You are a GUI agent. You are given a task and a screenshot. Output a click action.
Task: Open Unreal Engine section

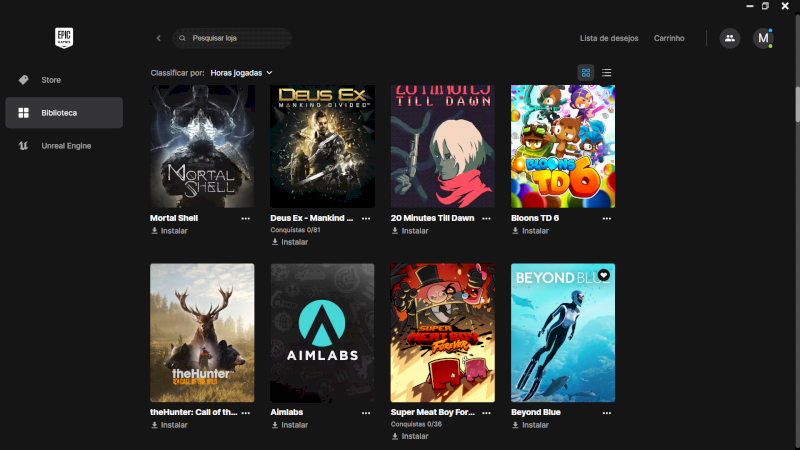coord(64,146)
